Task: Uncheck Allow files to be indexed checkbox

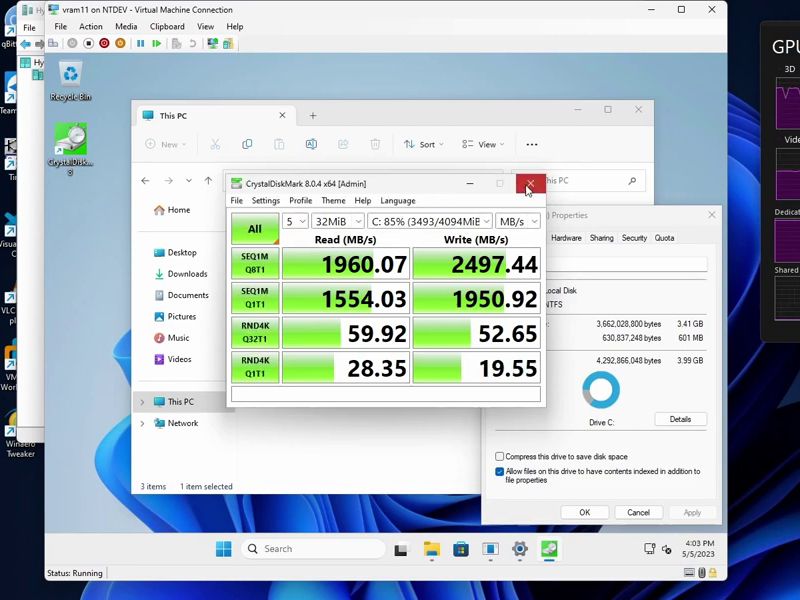Action: point(499,471)
